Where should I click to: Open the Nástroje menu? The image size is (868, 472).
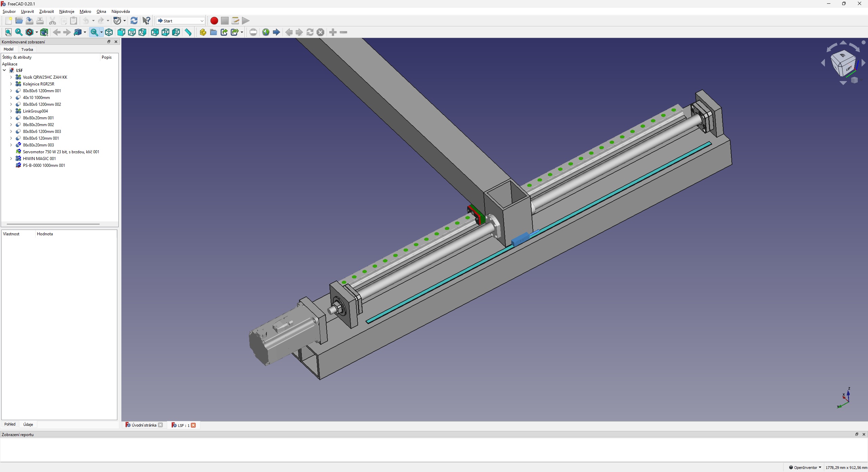point(66,12)
